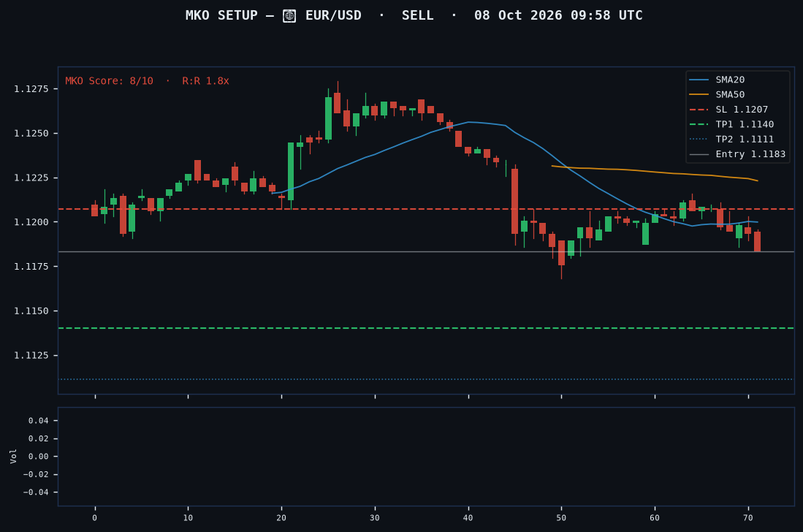Click the orange SMA50 line sample in the legend
This screenshot has height=532, width=803.
click(699, 95)
